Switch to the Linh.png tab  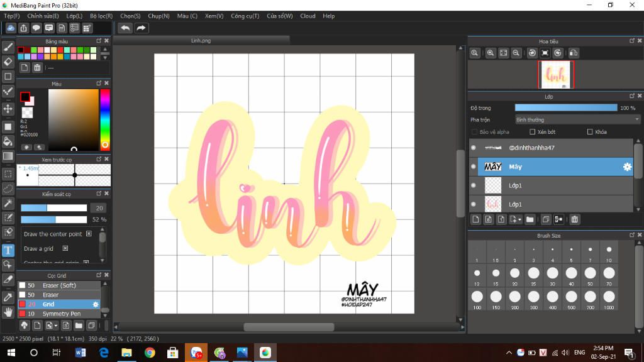[201, 41]
